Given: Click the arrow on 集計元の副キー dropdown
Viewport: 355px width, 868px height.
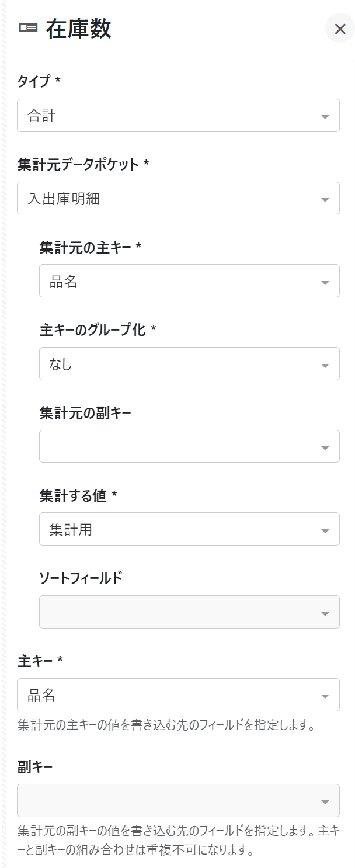Looking at the screenshot, I should point(325,448).
